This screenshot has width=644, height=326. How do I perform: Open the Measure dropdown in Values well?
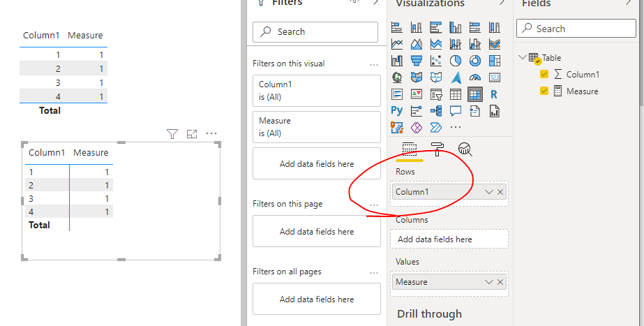[x=488, y=281]
